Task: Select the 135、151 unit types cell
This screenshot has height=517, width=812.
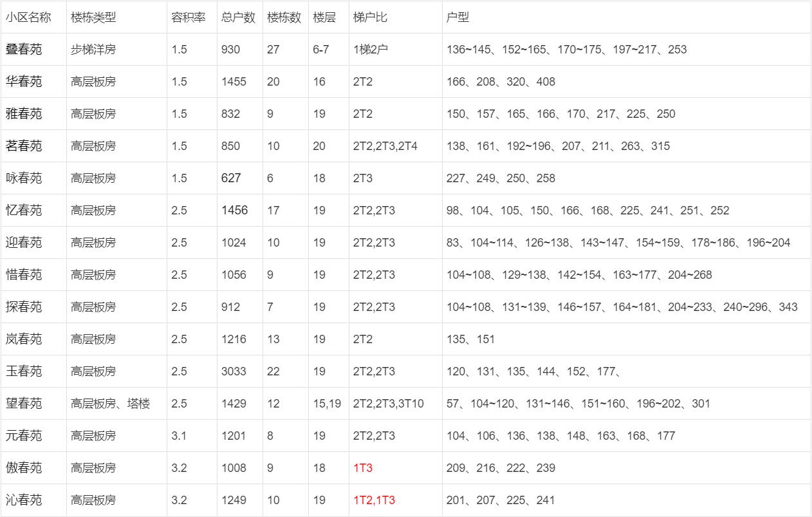Action: 470,339
